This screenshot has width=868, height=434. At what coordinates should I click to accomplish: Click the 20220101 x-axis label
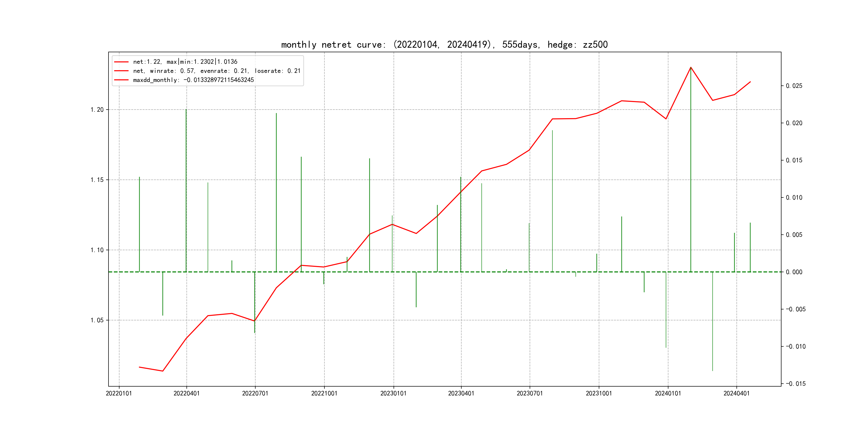tap(119, 393)
